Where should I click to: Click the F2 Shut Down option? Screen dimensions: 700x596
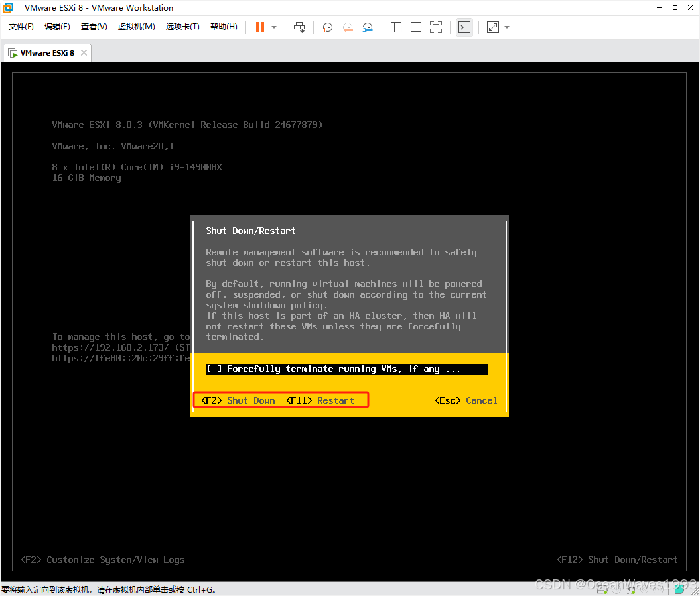[x=238, y=400]
